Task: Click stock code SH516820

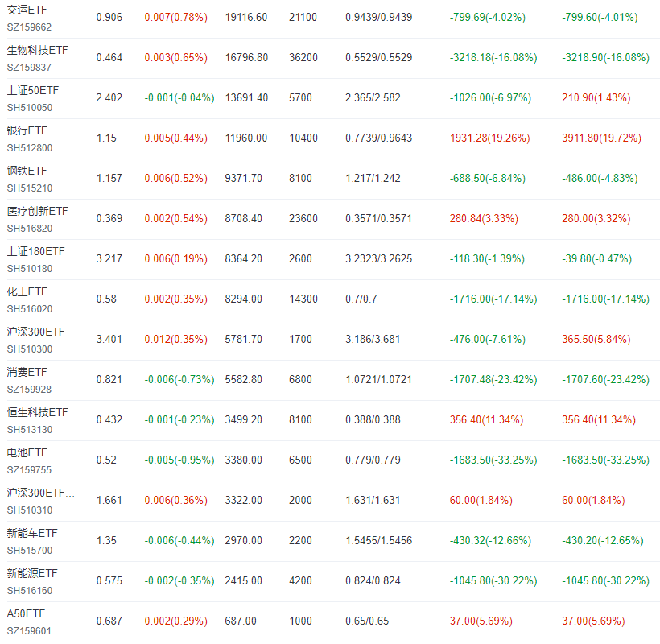Action: 30,229
